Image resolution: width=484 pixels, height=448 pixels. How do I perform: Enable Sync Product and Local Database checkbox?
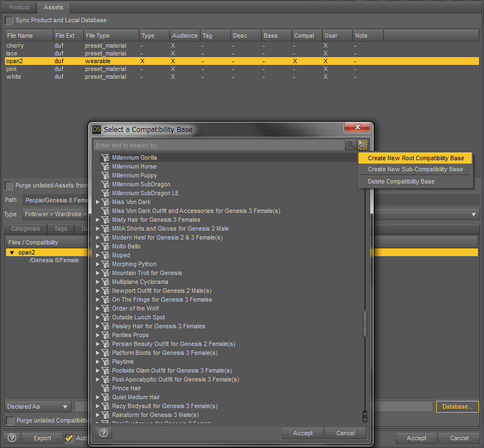(9, 21)
